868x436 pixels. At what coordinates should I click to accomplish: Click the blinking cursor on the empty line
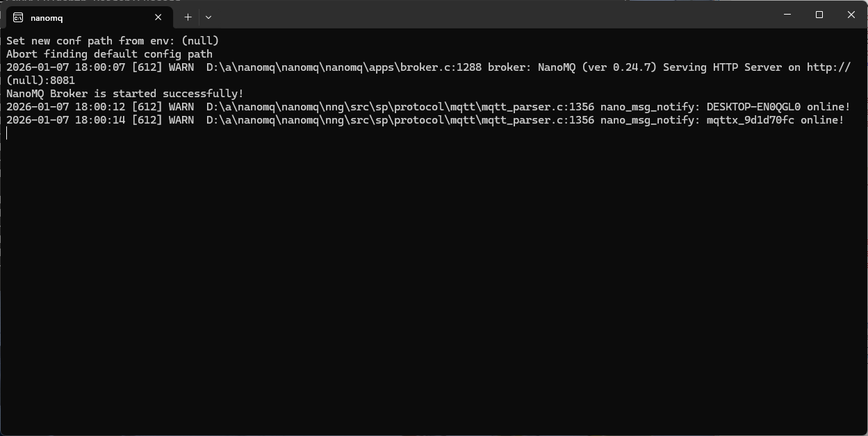[8, 133]
